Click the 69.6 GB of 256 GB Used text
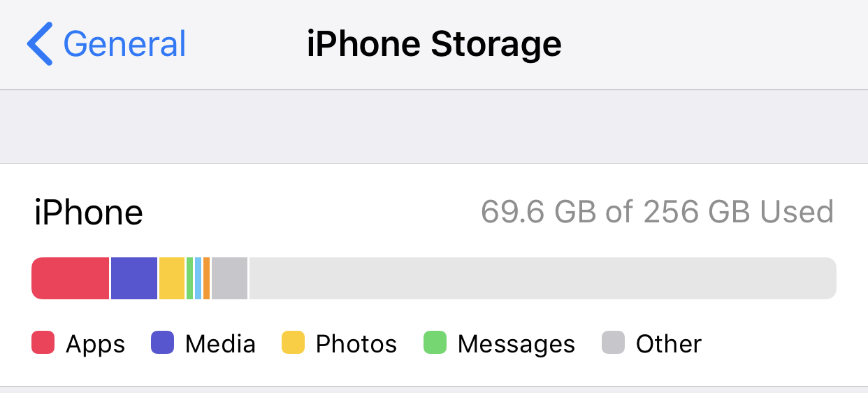 point(658,211)
